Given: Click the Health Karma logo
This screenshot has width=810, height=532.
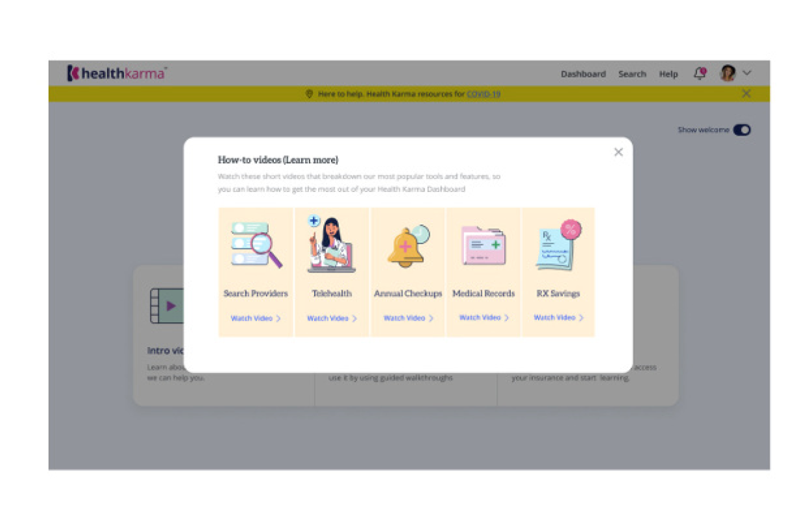Looking at the screenshot, I should [117, 73].
